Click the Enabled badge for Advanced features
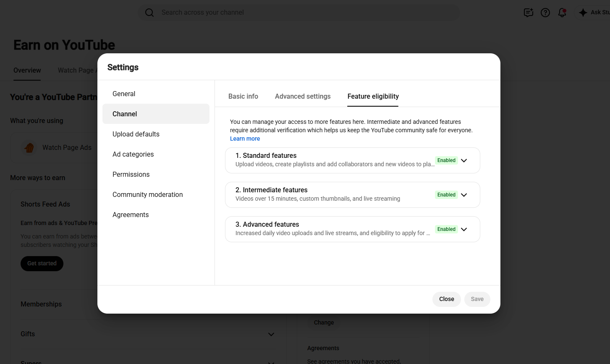 [446, 229]
